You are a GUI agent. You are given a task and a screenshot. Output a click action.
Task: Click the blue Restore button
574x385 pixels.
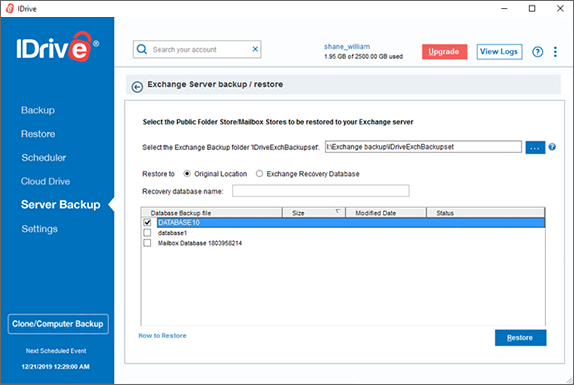pyautogui.click(x=521, y=338)
